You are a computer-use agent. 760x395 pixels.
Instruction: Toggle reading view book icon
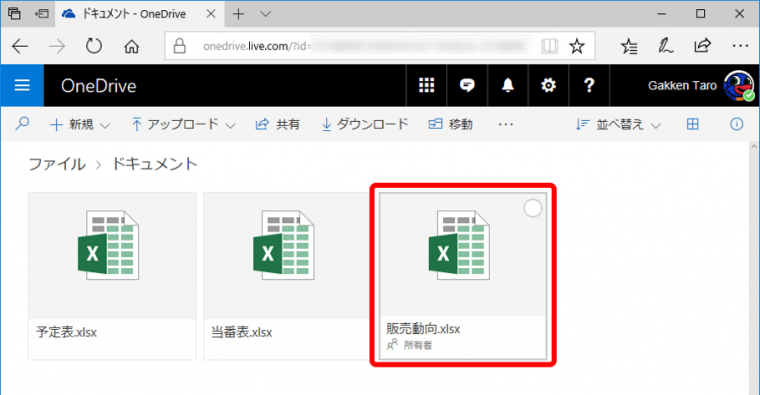coord(550,47)
